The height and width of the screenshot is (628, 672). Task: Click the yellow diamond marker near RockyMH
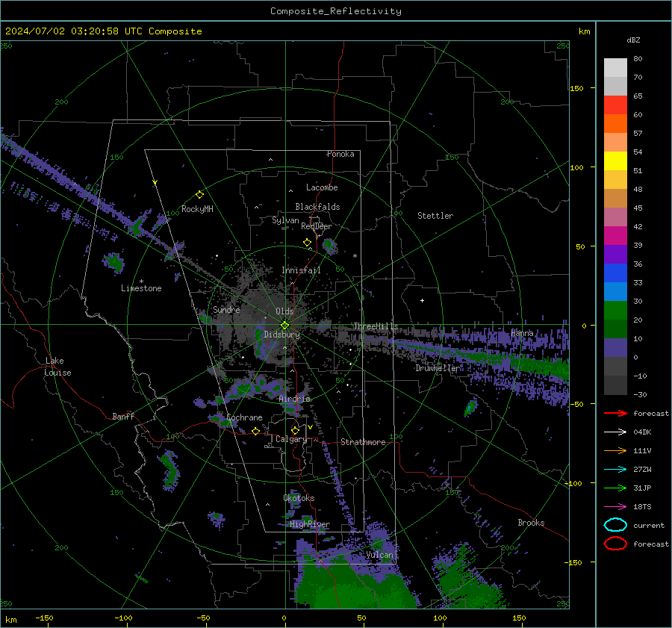[x=199, y=195]
